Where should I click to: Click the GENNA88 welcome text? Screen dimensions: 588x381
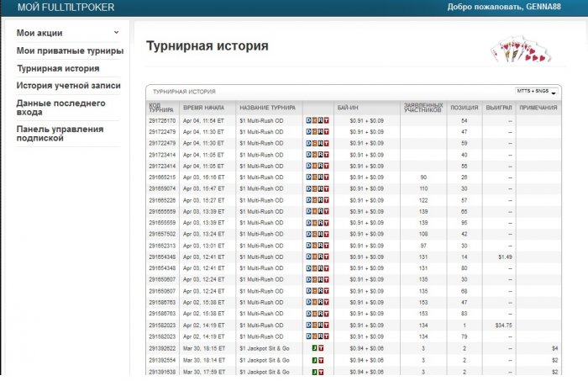tap(504, 7)
